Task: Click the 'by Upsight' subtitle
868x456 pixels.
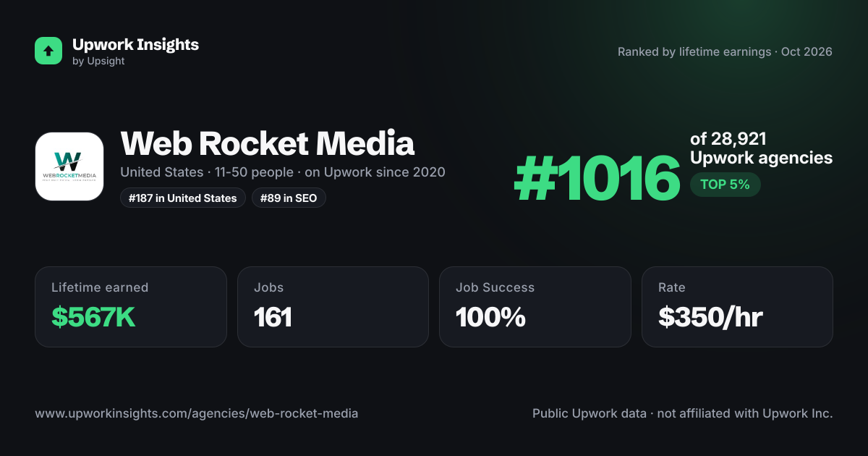Action: coord(98,62)
